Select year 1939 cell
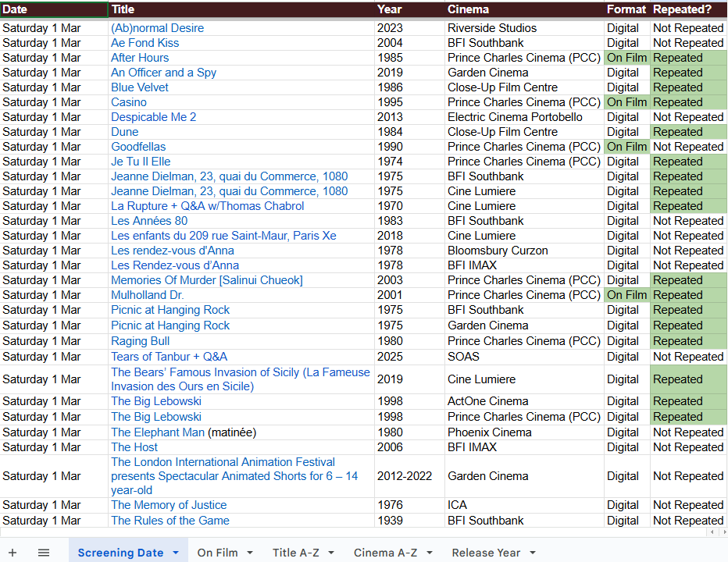728x562 pixels. click(409, 521)
